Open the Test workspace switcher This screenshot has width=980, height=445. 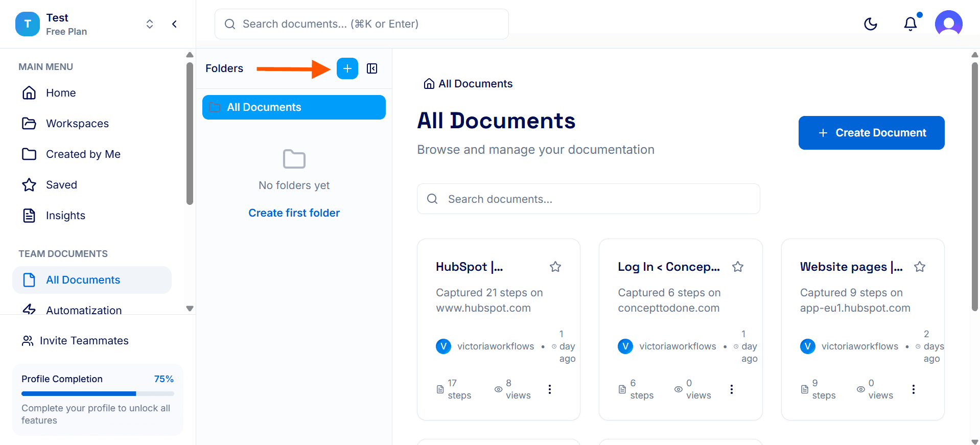[x=150, y=24]
